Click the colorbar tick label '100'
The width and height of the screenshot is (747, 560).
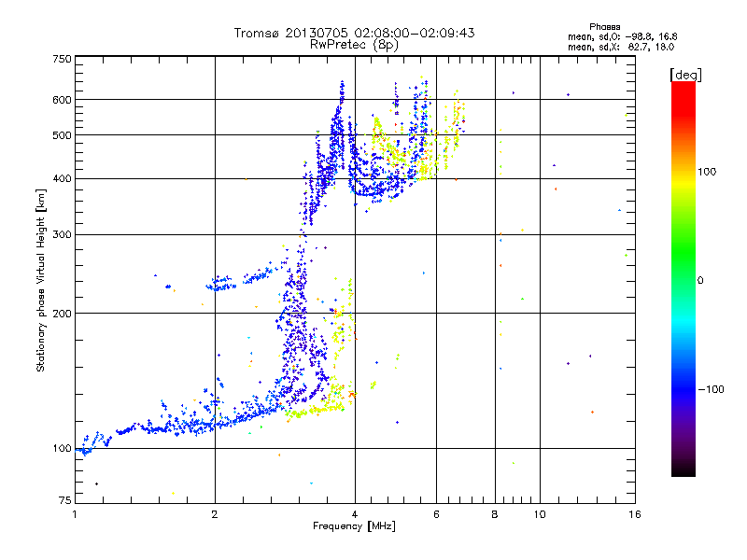pyautogui.click(x=707, y=172)
